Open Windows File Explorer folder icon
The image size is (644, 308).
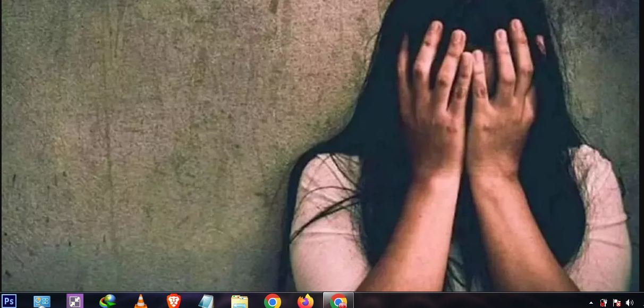click(x=240, y=302)
